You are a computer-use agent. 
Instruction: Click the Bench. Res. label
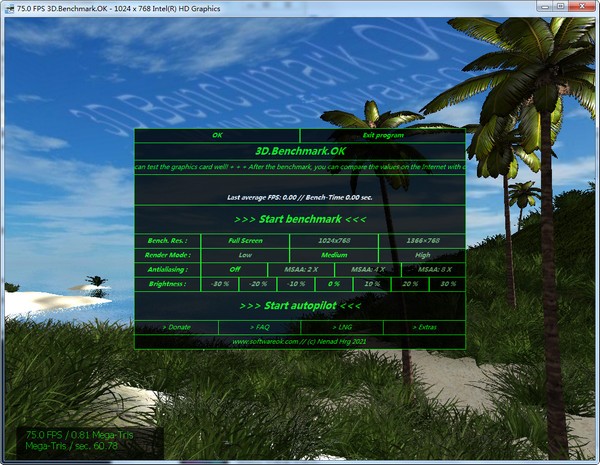pos(167,241)
